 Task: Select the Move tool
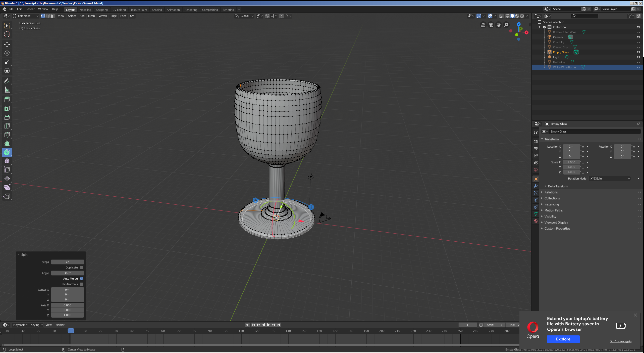click(x=7, y=45)
